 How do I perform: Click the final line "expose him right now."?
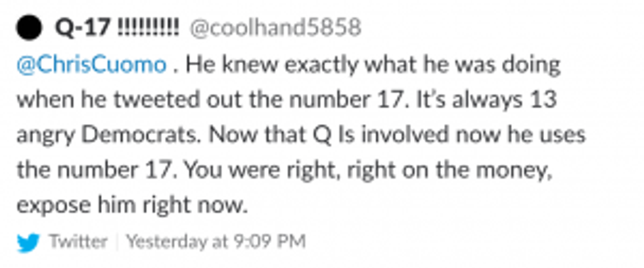(x=131, y=206)
